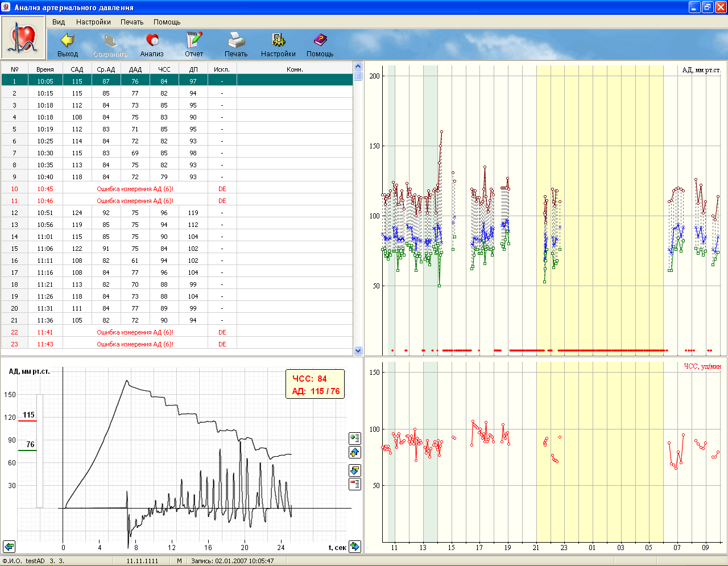
Task: Open the Настройки menu in the menu bar
Action: pos(93,22)
